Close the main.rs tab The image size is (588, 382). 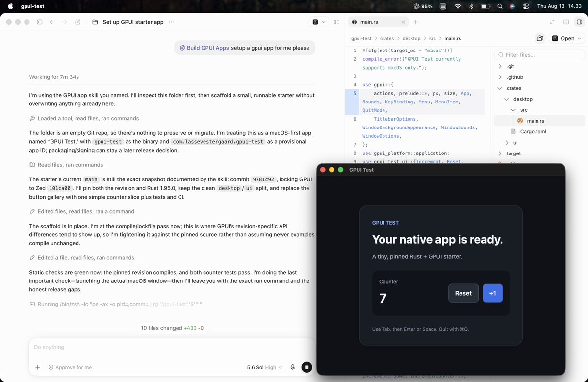(x=403, y=22)
